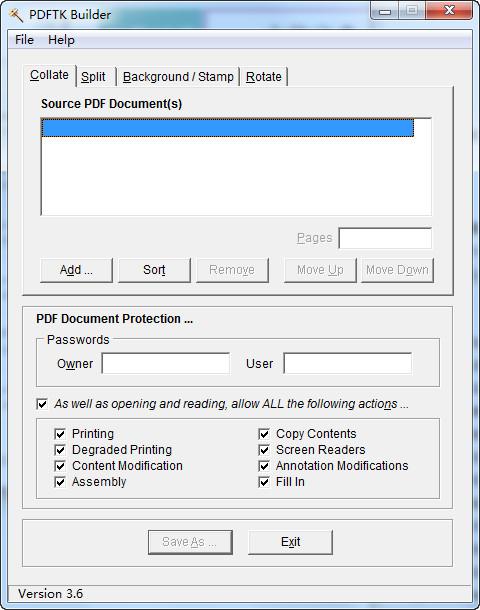Uncheck Copy Contents permission

(264, 434)
